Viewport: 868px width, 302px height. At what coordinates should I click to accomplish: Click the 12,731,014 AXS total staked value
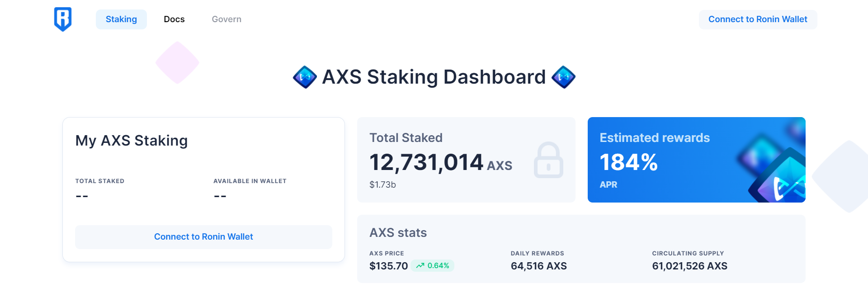tap(441, 163)
